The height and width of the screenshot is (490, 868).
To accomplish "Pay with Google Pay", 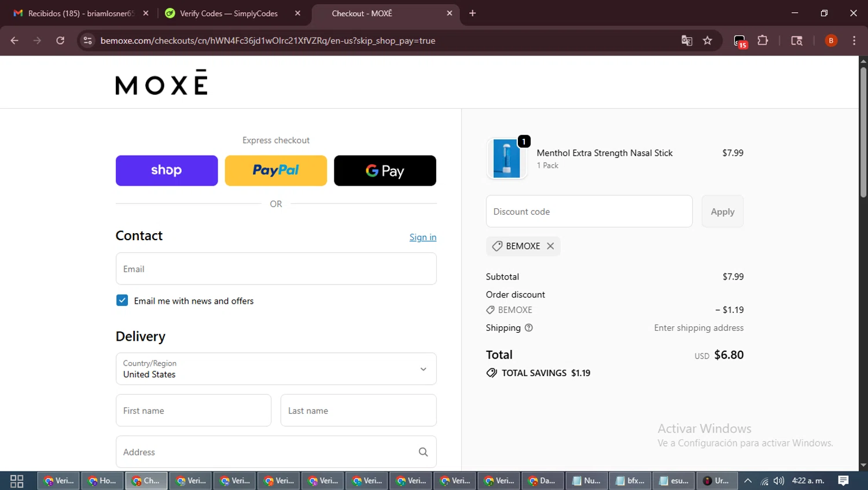I will [385, 171].
